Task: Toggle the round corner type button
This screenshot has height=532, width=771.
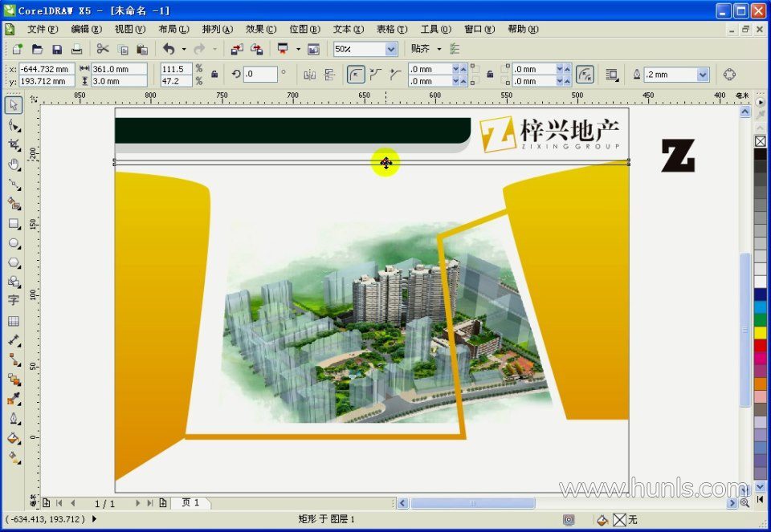Action: [x=355, y=75]
